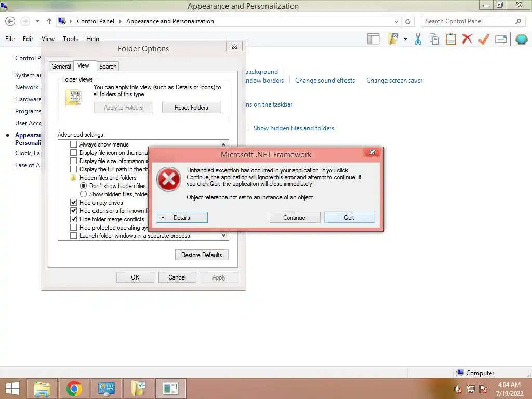Refresh the Control Panel view
The height and width of the screenshot is (399, 532).
408,21
